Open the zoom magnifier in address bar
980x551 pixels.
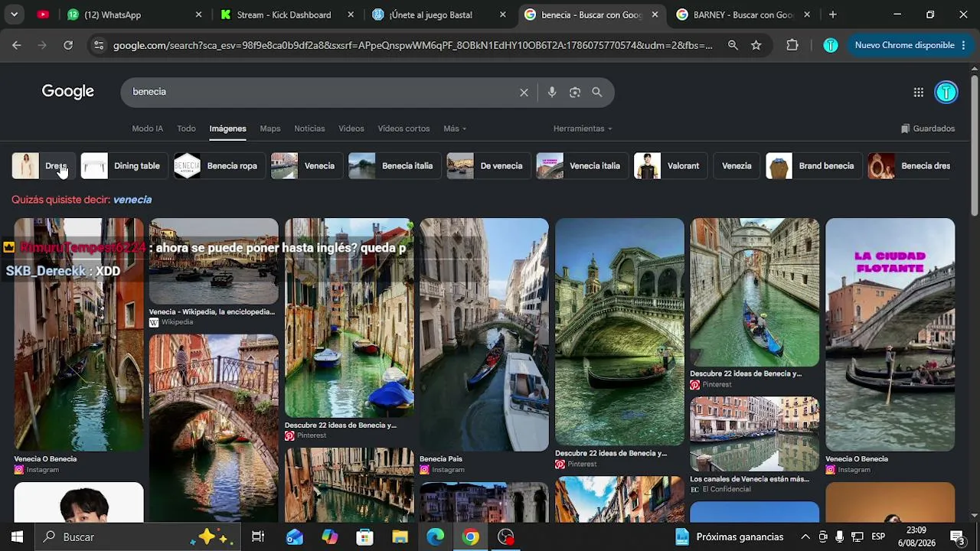(733, 45)
